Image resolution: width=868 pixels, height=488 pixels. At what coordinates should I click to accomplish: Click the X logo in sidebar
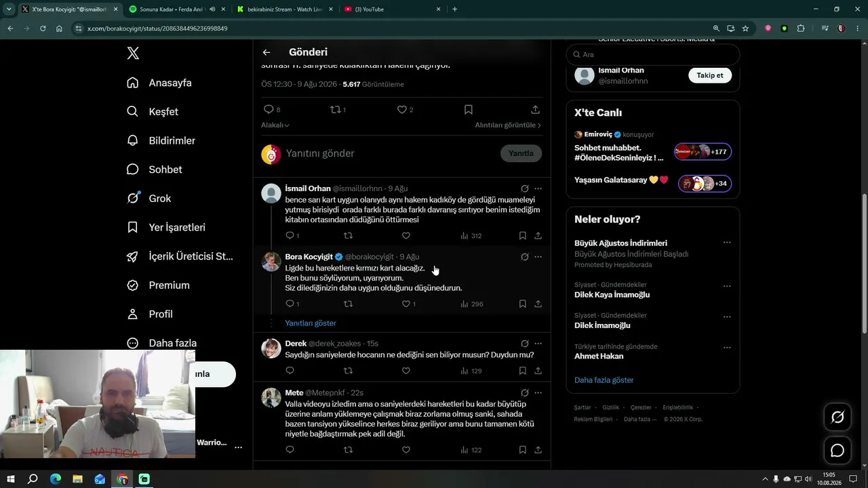[x=133, y=54]
